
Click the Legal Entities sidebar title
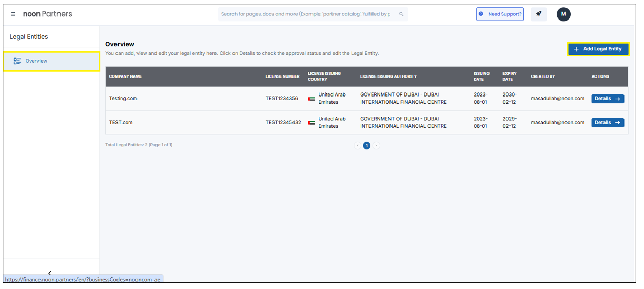click(29, 37)
